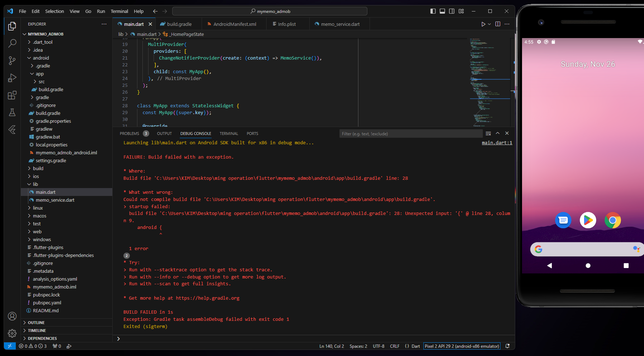644x356 pixels.
Task: Click the Dart language mode indicator
Action: [x=416, y=346]
